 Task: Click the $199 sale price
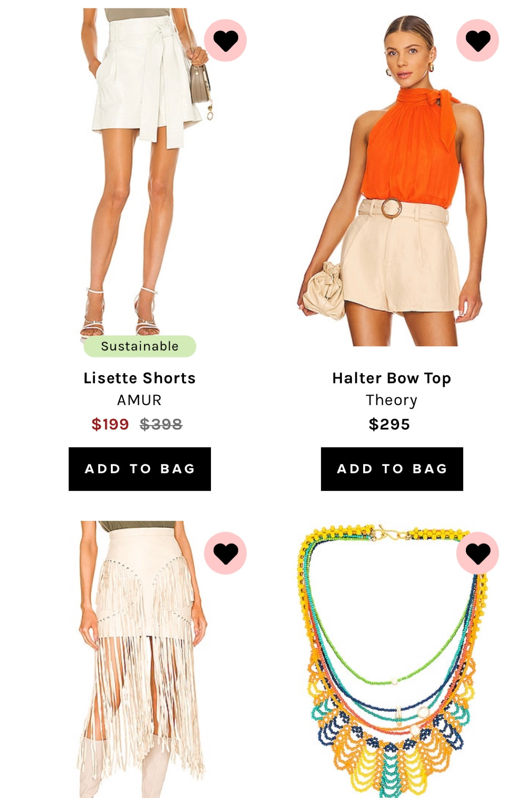[110, 424]
